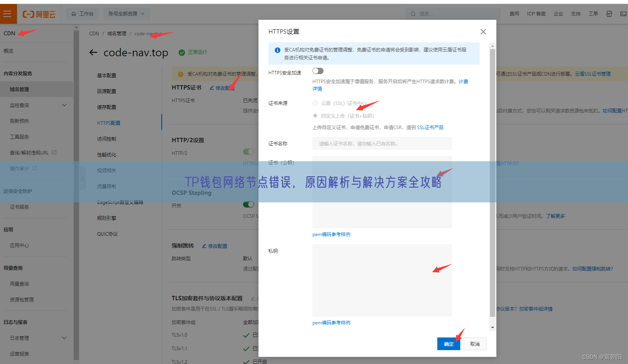This screenshot has height=364, width=628.
Task: Open the 工作台 workbench home
Action: (x=82, y=14)
